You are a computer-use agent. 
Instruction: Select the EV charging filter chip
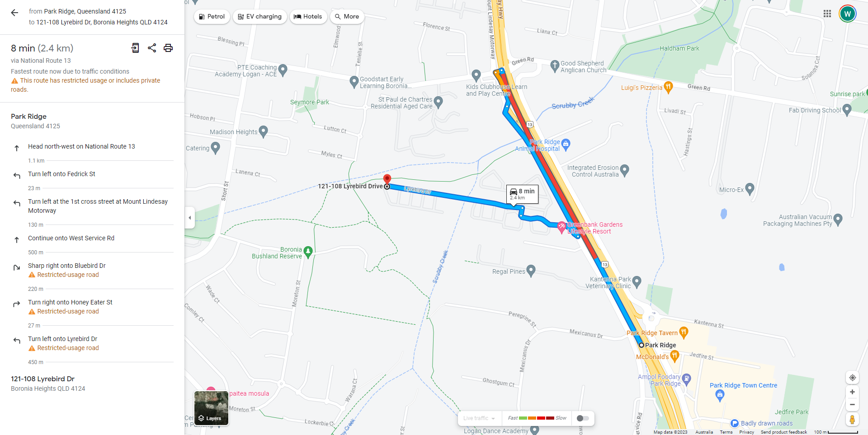pos(260,17)
